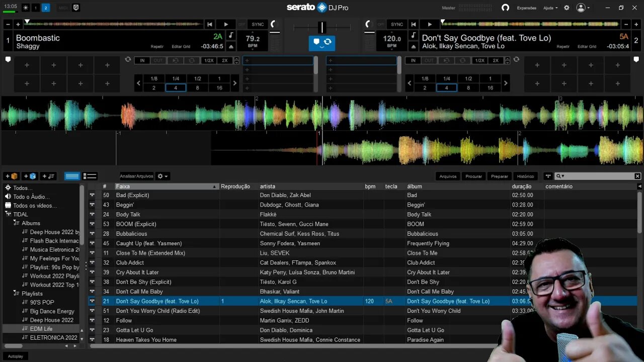644x362 pixels.
Task: Open Arquivos tab
Action: click(x=448, y=176)
